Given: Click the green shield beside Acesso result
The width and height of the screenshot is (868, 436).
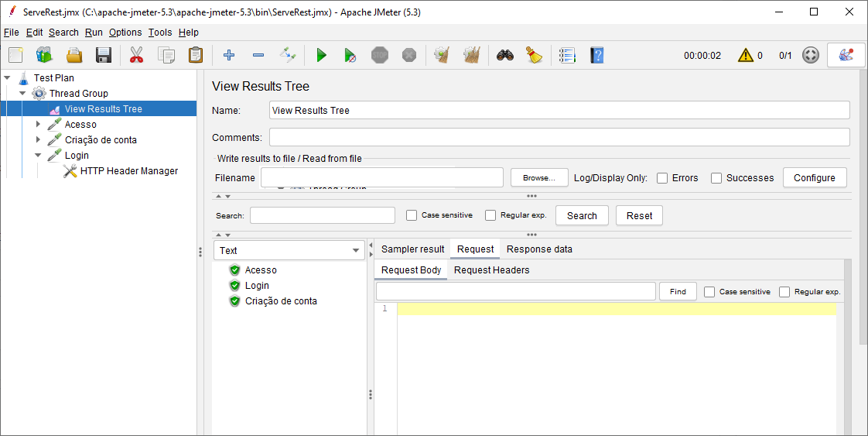Looking at the screenshot, I should click(234, 269).
